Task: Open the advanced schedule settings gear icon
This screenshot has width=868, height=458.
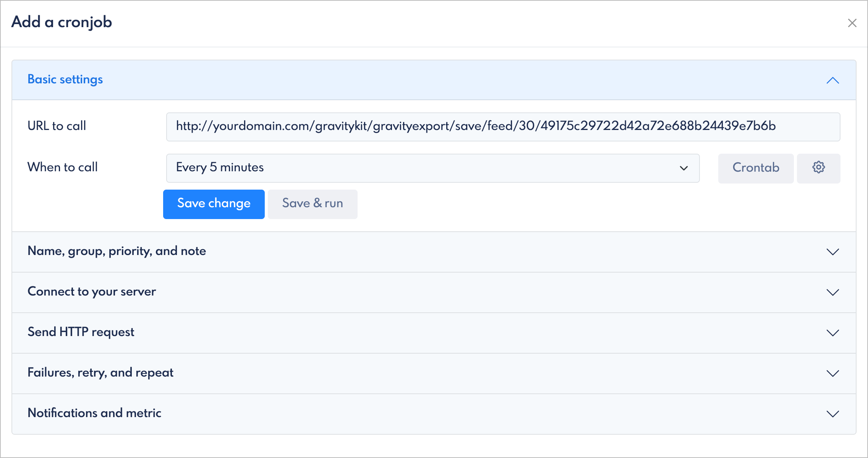Action: tap(818, 168)
